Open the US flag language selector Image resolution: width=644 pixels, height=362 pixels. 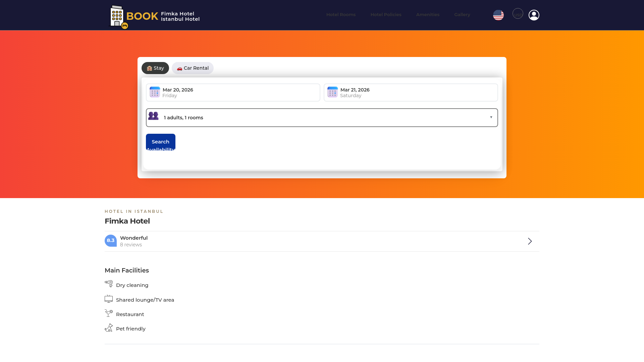(x=498, y=15)
